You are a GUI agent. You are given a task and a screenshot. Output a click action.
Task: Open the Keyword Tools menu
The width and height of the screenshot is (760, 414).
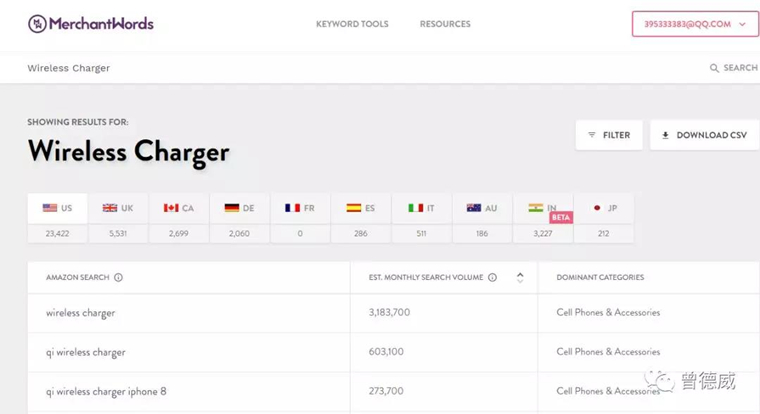pos(352,24)
